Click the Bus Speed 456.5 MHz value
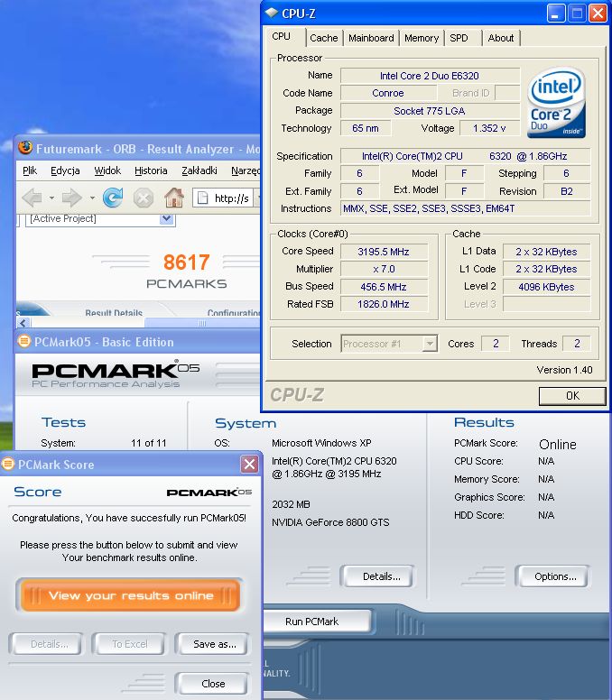Viewport: 612px width, 700px height. pyautogui.click(x=384, y=287)
